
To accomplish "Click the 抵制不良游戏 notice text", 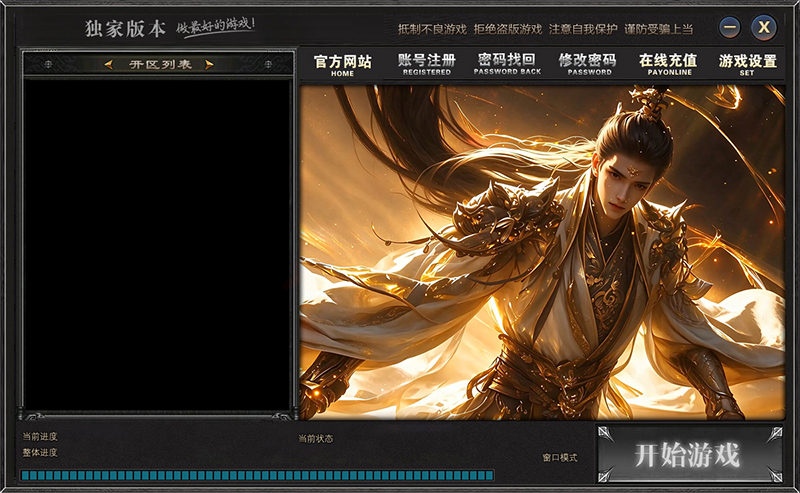I will 432,29.
